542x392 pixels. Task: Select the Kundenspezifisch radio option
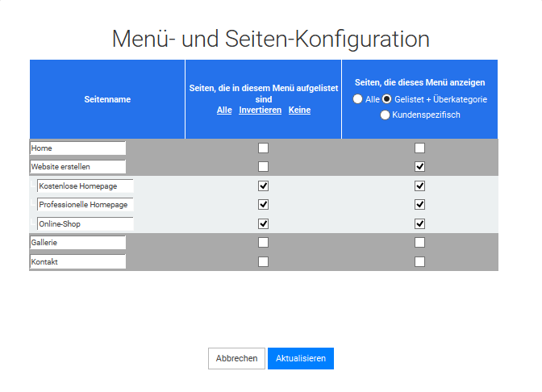pos(385,115)
